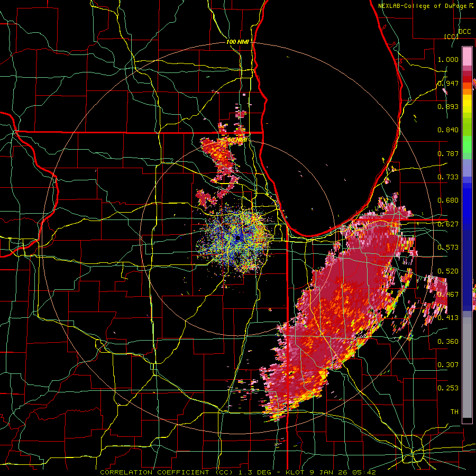Click the KLOT station identifier

point(296,472)
